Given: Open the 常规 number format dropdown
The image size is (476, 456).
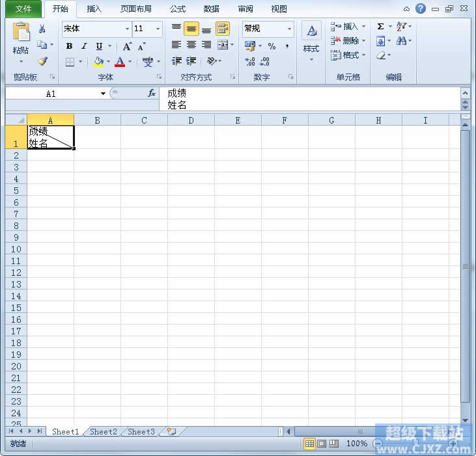Looking at the screenshot, I should (289, 29).
